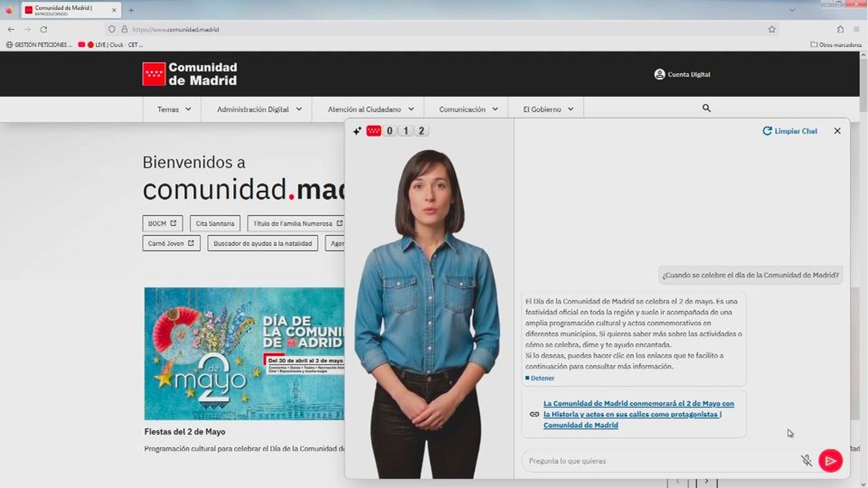
Task: Select avatar option 2
Action: (x=422, y=131)
